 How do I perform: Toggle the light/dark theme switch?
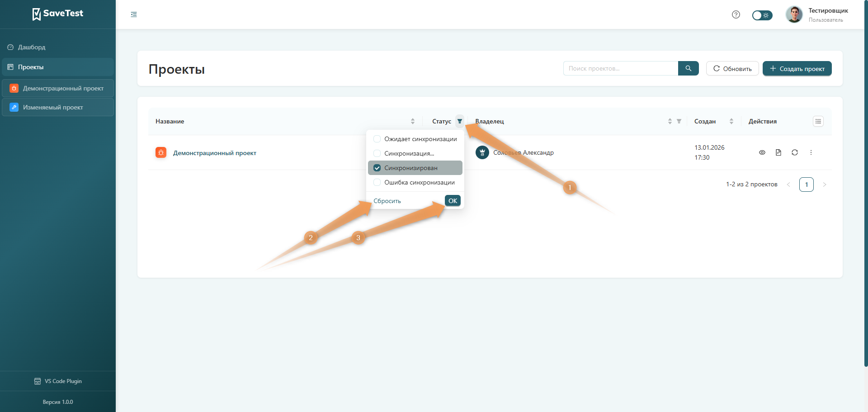[x=762, y=15]
